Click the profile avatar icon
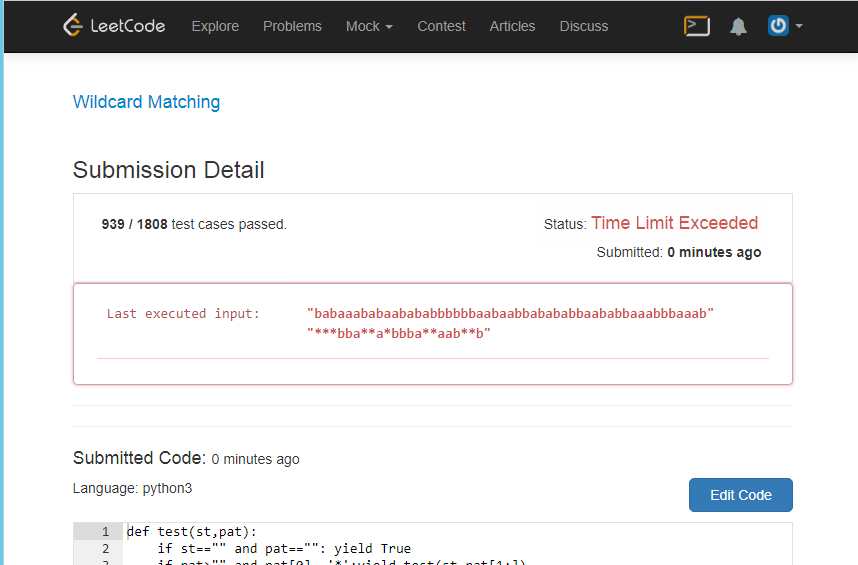 [x=778, y=26]
